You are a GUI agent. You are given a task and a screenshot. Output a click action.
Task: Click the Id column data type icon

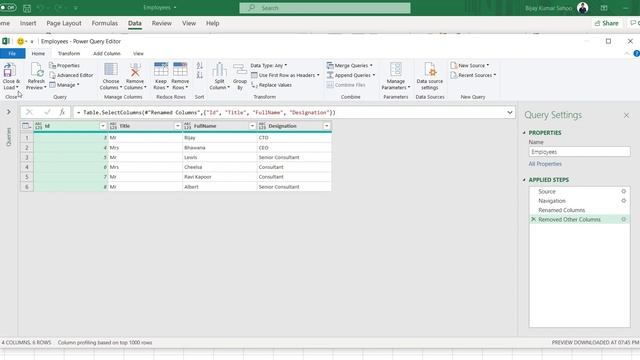(x=38, y=126)
